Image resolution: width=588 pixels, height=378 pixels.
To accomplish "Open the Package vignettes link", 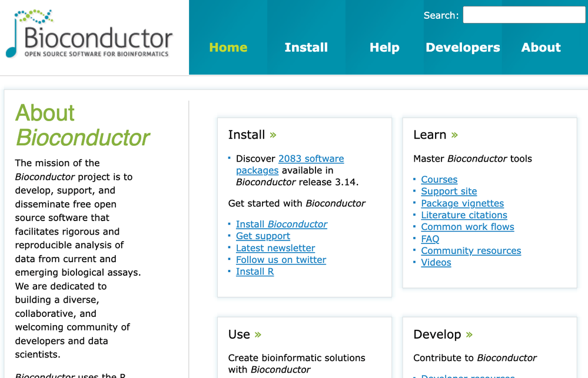I will click(463, 203).
